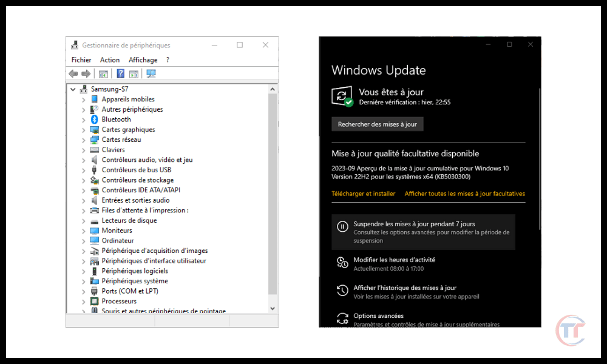The image size is (607, 364).
Task: Click the Device Manager vertical scrollbar thumb
Action: pos(273,194)
